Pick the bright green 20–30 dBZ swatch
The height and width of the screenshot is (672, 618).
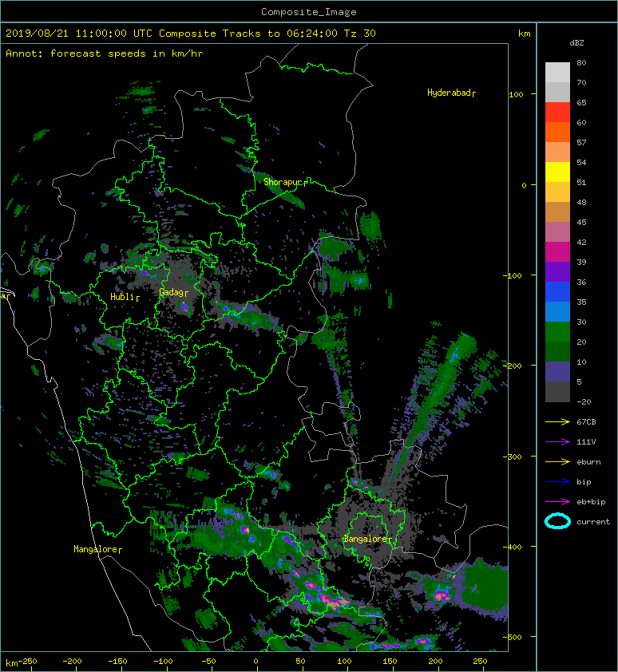pos(557,332)
